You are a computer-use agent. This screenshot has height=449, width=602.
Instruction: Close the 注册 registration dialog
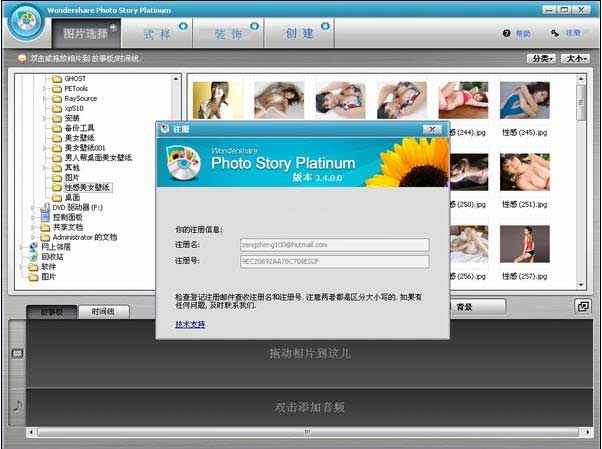(x=431, y=129)
